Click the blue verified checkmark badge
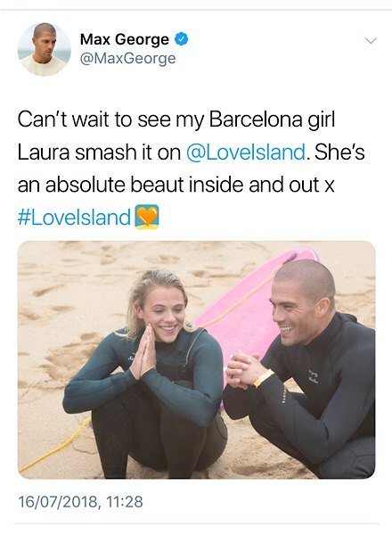392x535 pixels. [182, 39]
